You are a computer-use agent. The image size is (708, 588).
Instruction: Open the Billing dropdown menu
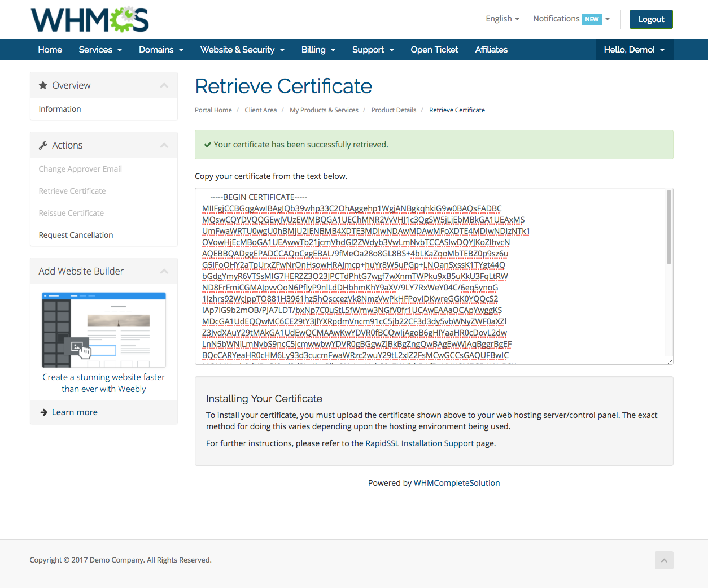[318, 50]
